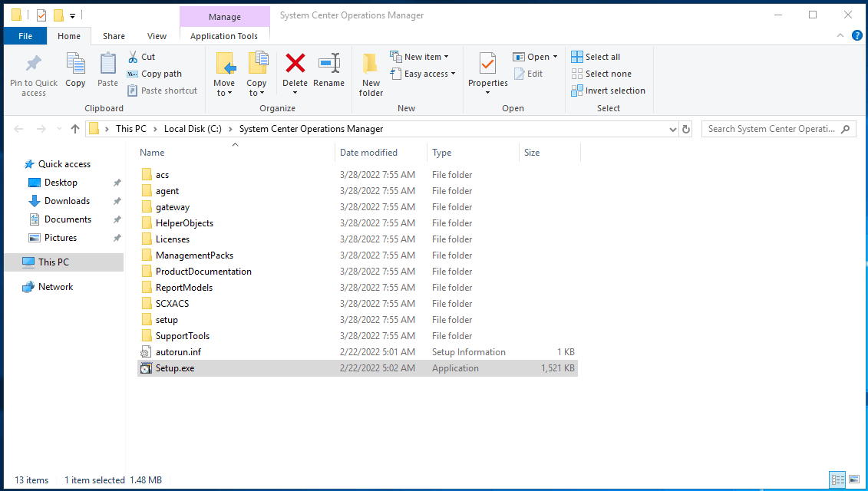Switch to details view in status bar
Image resolution: width=868 pixels, height=491 pixels.
(839, 479)
